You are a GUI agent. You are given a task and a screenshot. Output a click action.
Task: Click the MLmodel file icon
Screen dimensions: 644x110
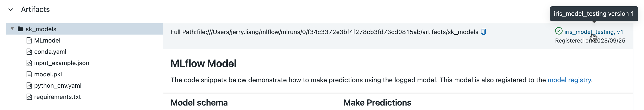click(29, 40)
